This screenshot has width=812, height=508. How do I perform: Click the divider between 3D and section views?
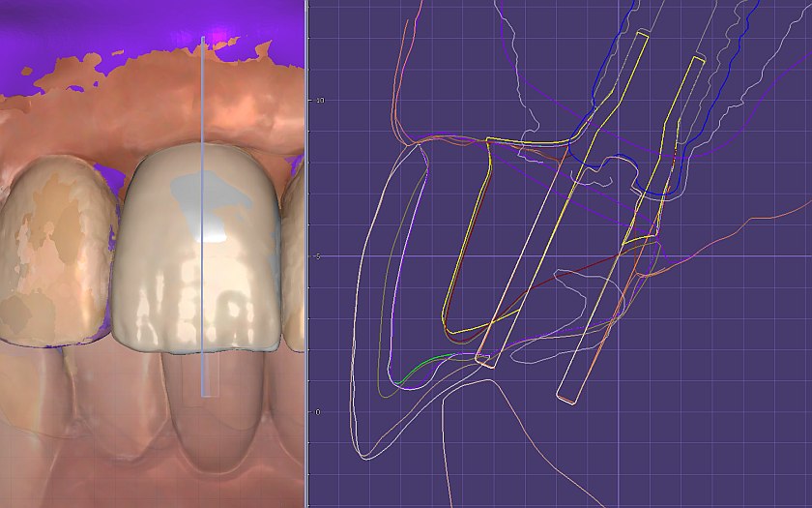click(x=305, y=254)
